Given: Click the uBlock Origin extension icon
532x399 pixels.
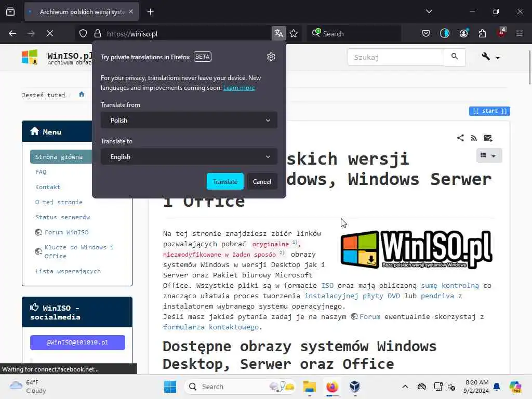Looking at the screenshot, I should [501, 33].
